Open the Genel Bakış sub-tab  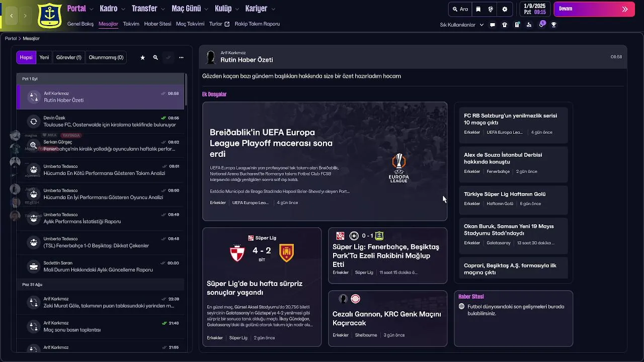tap(80, 24)
